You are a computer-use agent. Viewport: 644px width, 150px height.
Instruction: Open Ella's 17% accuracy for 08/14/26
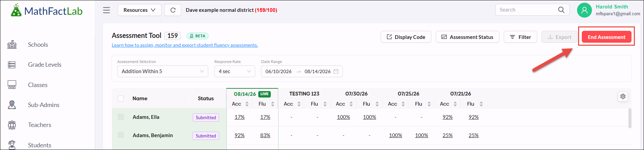pos(240,117)
